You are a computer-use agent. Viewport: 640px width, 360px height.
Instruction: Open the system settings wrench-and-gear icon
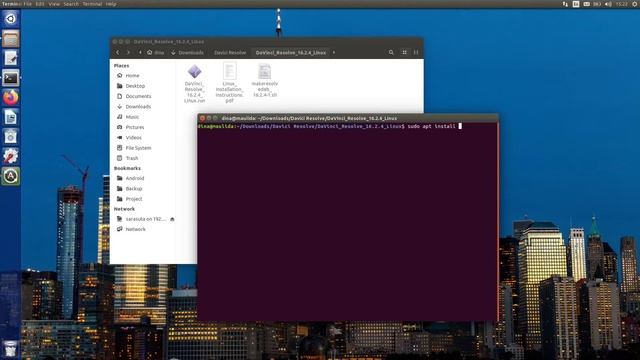(x=11, y=156)
